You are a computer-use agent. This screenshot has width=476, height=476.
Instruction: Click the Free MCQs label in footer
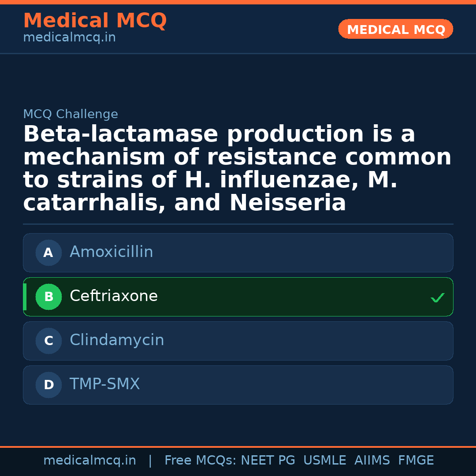tap(200, 461)
